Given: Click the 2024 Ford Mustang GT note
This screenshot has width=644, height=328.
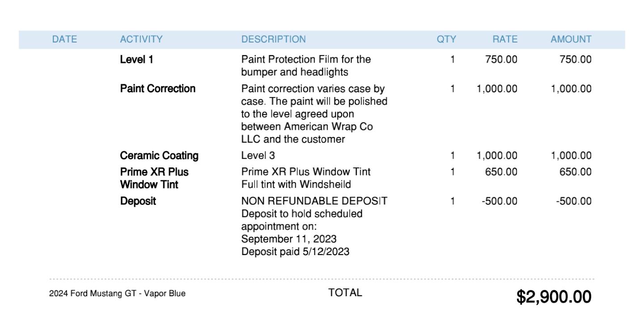Looking at the screenshot, I should (x=117, y=294).
